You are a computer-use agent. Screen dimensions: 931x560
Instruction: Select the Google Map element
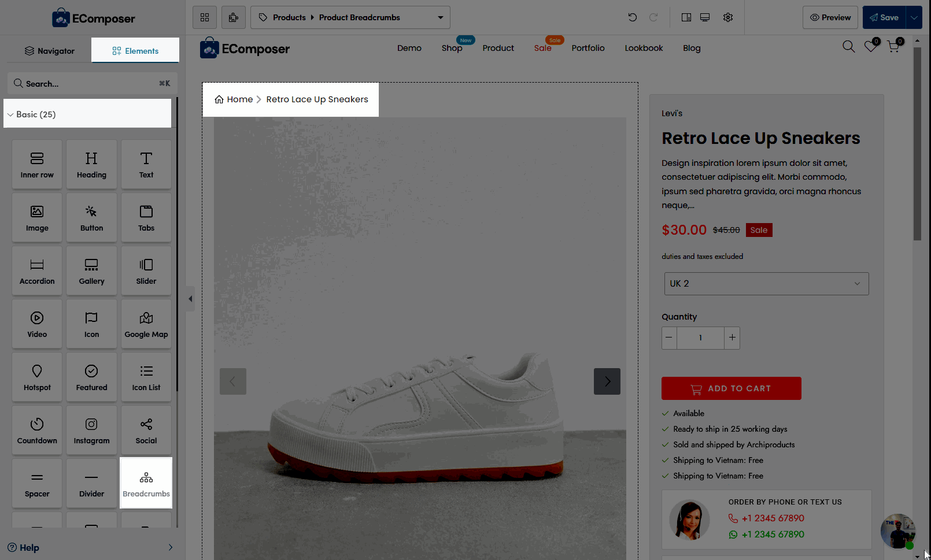tap(146, 324)
